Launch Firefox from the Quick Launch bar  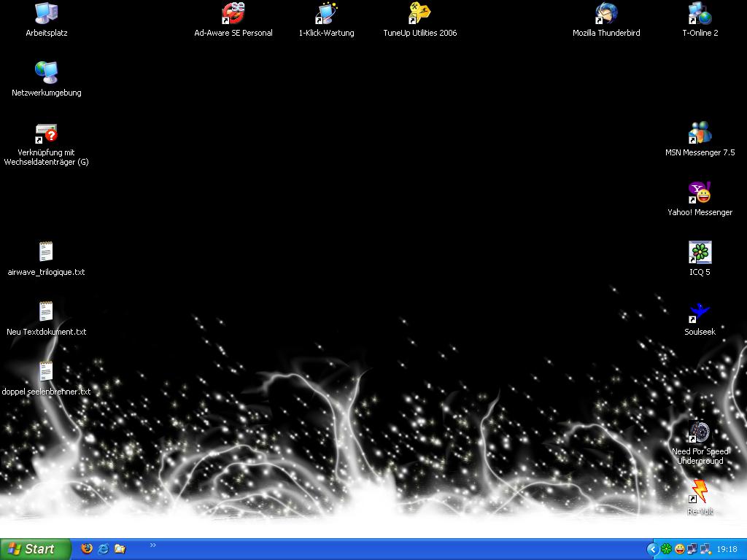[x=87, y=548]
